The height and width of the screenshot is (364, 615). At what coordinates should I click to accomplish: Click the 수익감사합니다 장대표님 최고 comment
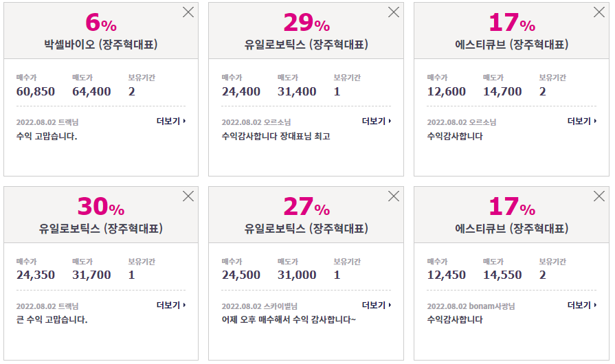click(276, 137)
